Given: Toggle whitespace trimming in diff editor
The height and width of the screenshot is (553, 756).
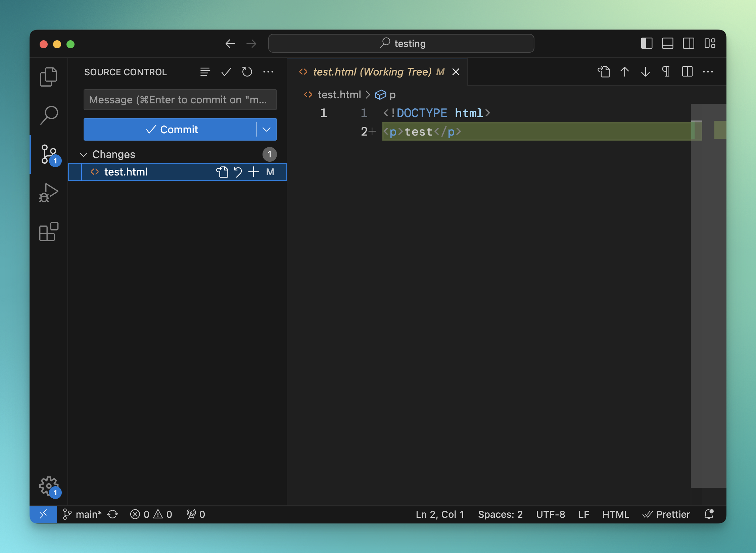Looking at the screenshot, I should (x=666, y=72).
